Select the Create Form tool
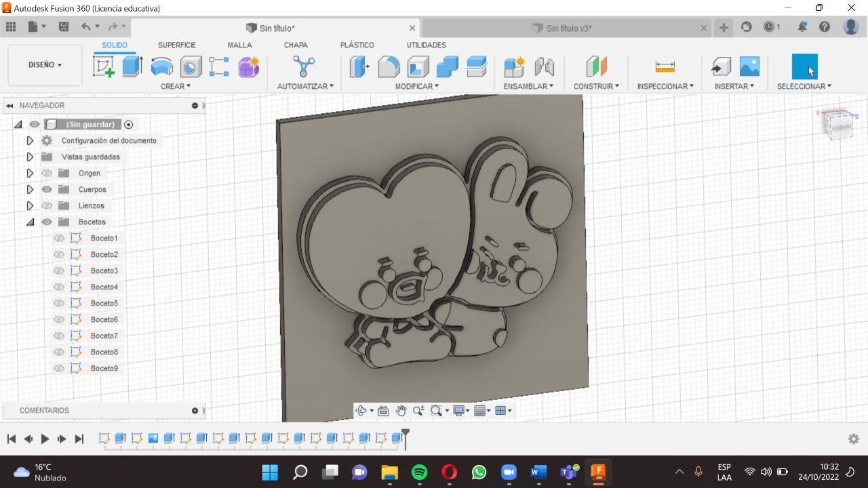868x488 pixels. [249, 66]
